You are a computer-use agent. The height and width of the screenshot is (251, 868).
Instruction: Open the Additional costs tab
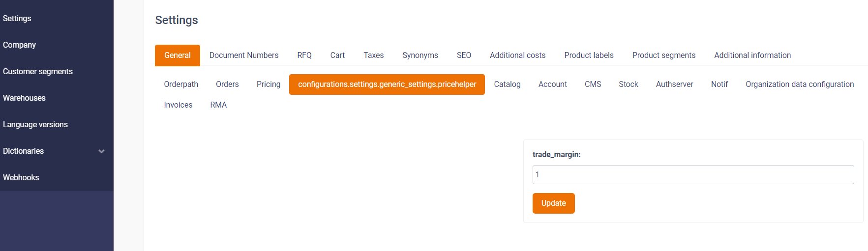point(517,55)
